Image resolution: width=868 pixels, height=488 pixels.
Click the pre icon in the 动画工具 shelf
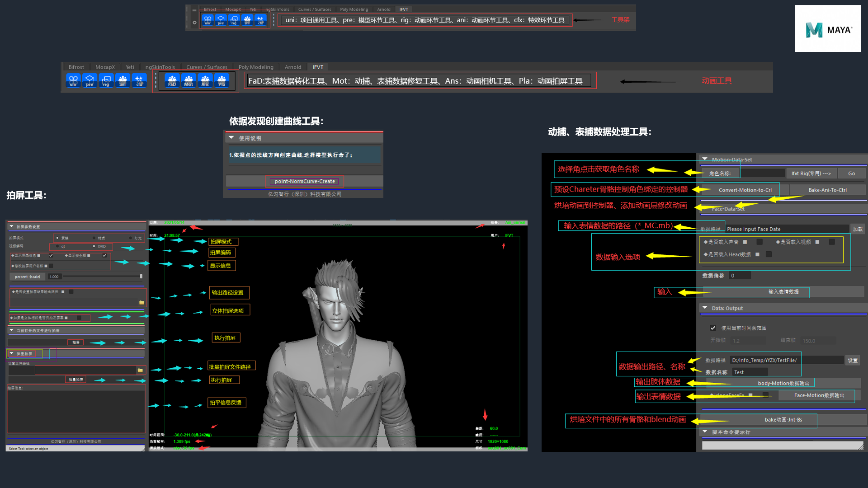90,80
